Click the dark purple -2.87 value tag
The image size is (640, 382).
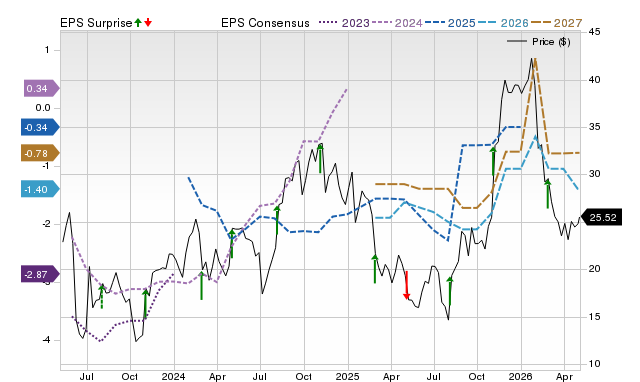pyautogui.click(x=40, y=274)
